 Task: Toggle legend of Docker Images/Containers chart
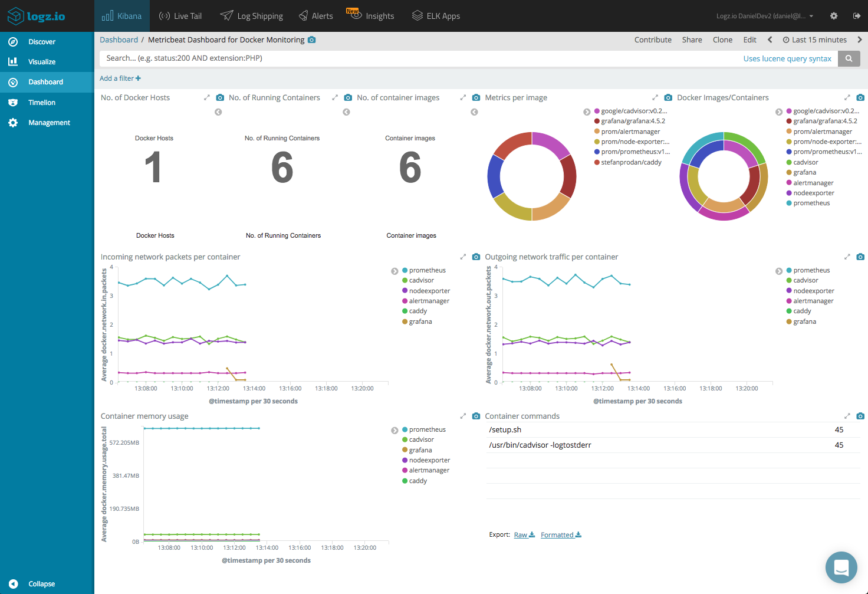779,112
